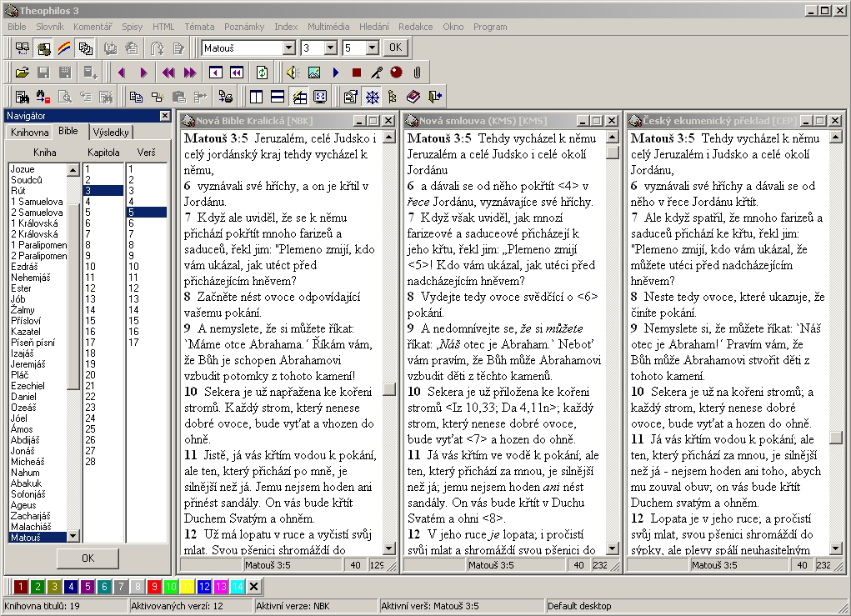This screenshot has width=851, height=616.
Task: Close the Navigátor panel
Action: [165, 116]
